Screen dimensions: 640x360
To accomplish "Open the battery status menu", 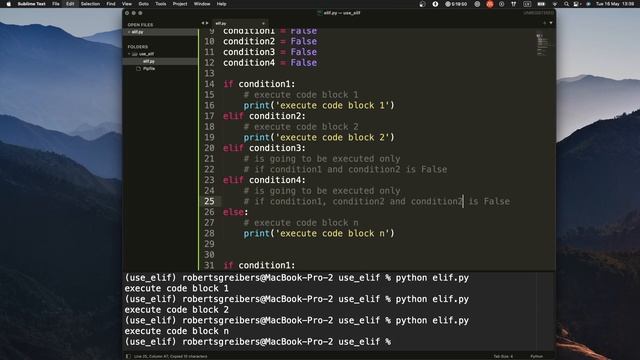I will (x=541, y=4).
